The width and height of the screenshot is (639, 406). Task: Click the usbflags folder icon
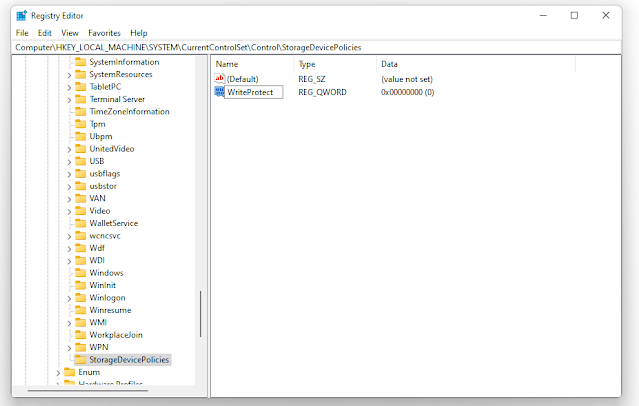tap(81, 173)
